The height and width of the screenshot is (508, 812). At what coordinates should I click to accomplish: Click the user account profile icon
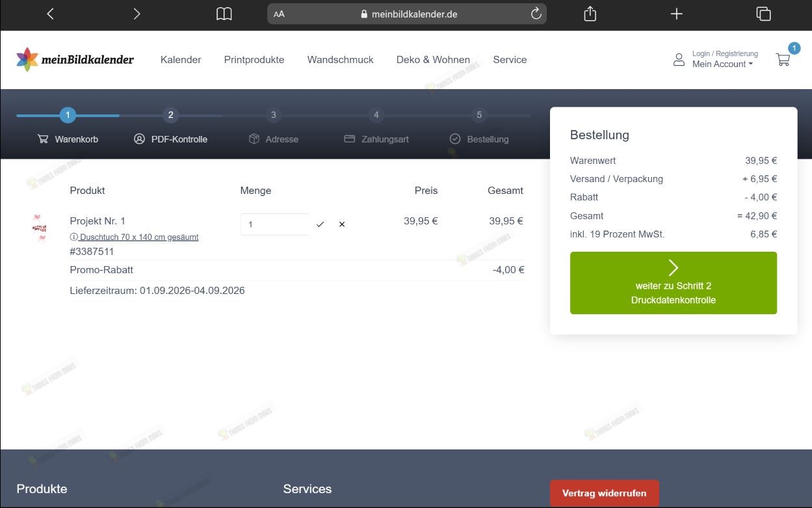[679, 60]
